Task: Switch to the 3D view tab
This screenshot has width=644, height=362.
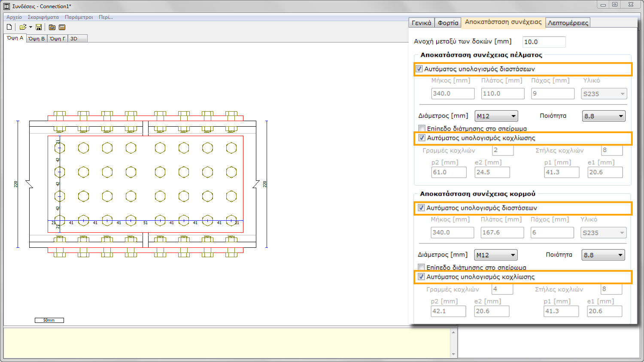Action: (x=74, y=39)
